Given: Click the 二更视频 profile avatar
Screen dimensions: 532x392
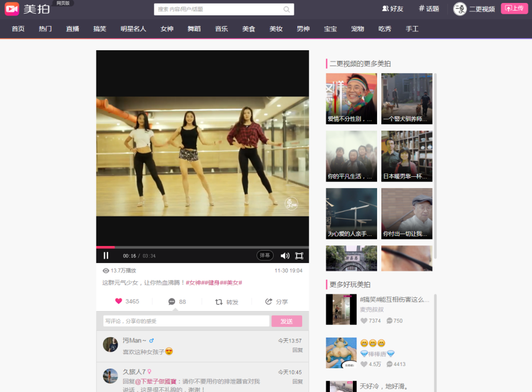Looking at the screenshot, I should 460,9.
